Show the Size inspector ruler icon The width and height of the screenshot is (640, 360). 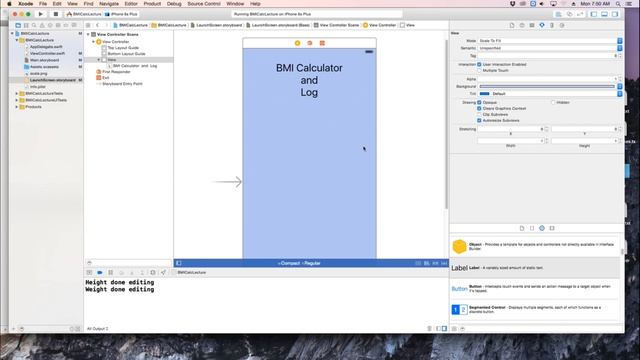click(552, 25)
